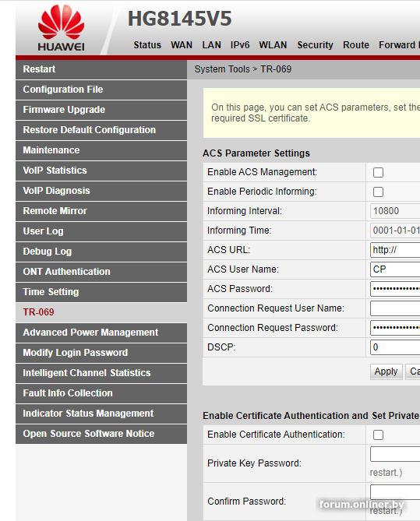Viewport: 420px width, 521px height.
Task: Focus the DSCP input field
Action: click(x=395, y=347)
